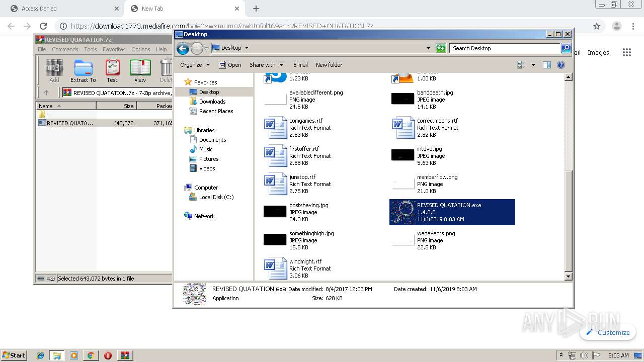Viewport: 644px width, 362px height.
Task: Launch Internet Explorer from the taskbar
Action: tap(40, 355)
